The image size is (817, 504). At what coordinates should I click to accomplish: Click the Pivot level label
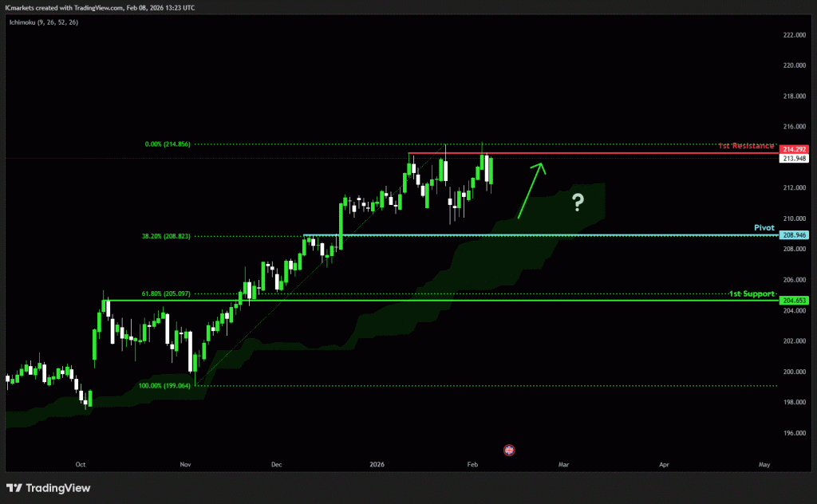[x=764, y=227]
